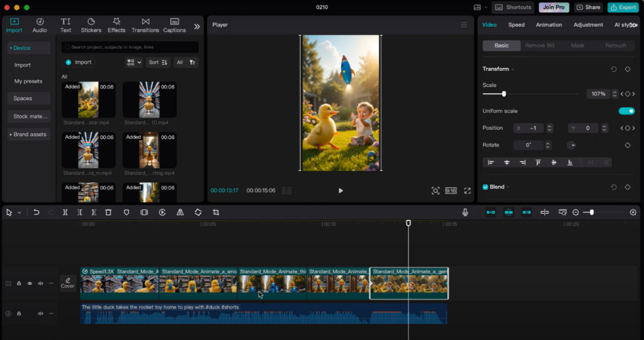The width and height of the screenshot is (644, 340).
Task: Click the Scale slider handle
Action: click(x=504, y=94)
